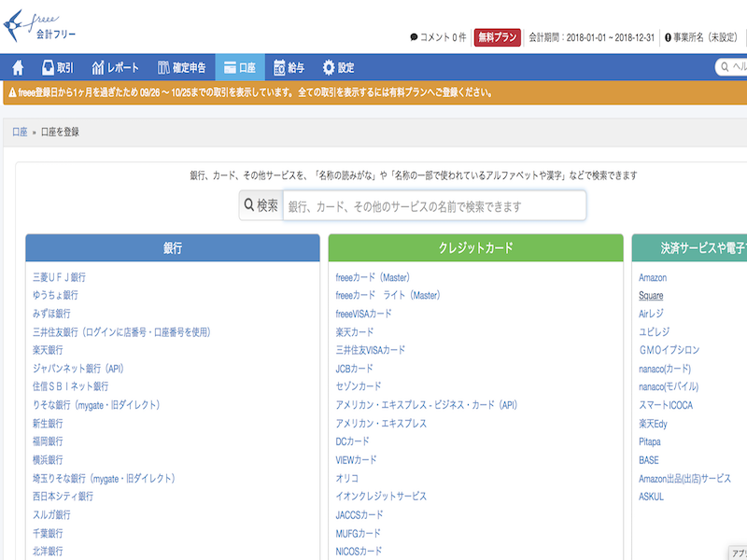This screenshot has height=560, width=747.
Task: Pick ASKUL
Action: (x=651, y=497)
